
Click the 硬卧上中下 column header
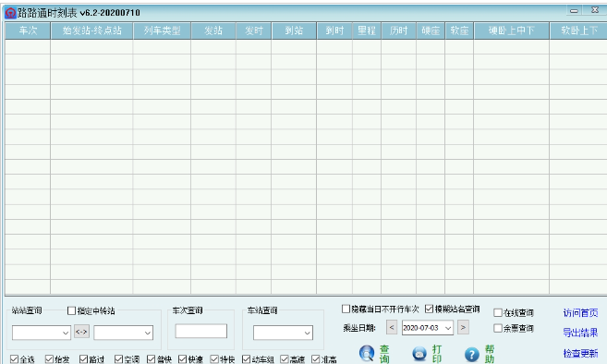[x=512, y=30]
